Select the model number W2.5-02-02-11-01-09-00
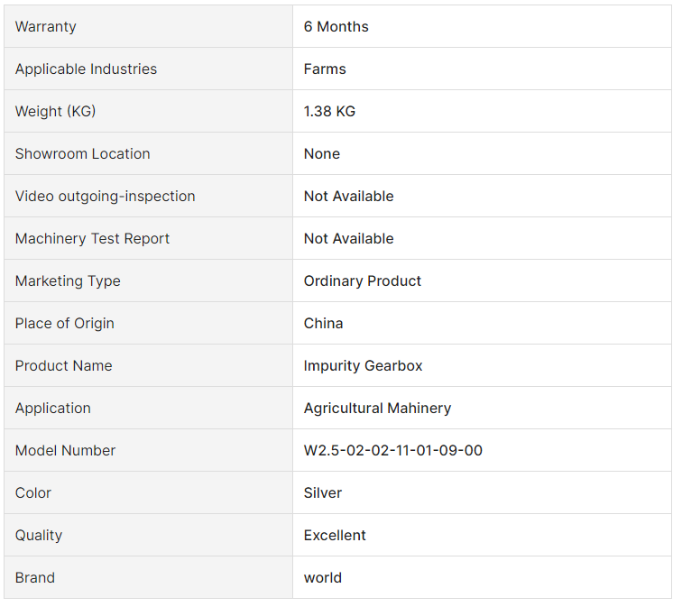Screen dimensions: 682x616 click(x=392, y=451)
